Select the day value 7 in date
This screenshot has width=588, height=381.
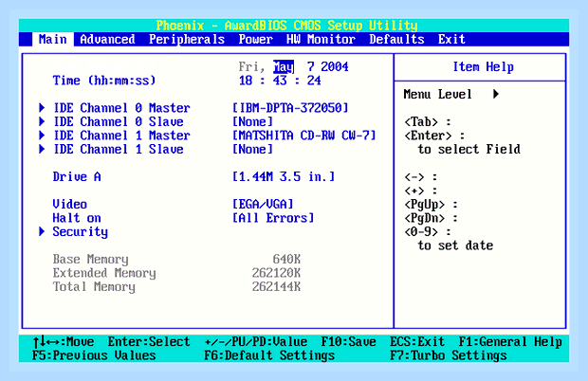click(x=310, y=66)
